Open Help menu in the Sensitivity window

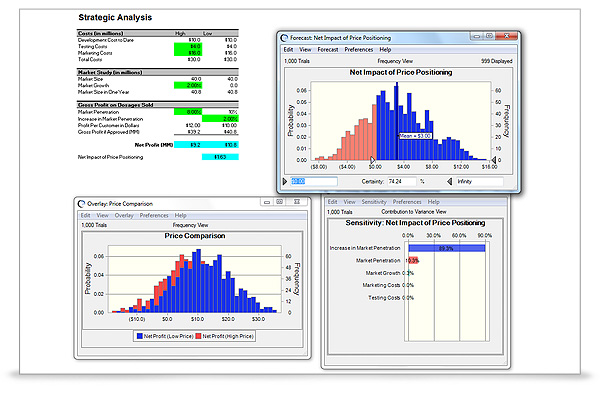pos(433,202)
